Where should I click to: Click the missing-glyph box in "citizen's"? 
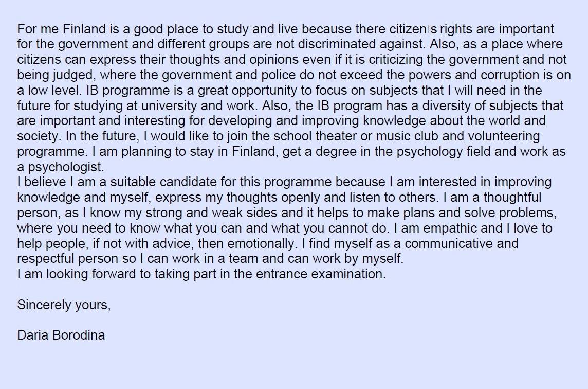tap(432, 29)
